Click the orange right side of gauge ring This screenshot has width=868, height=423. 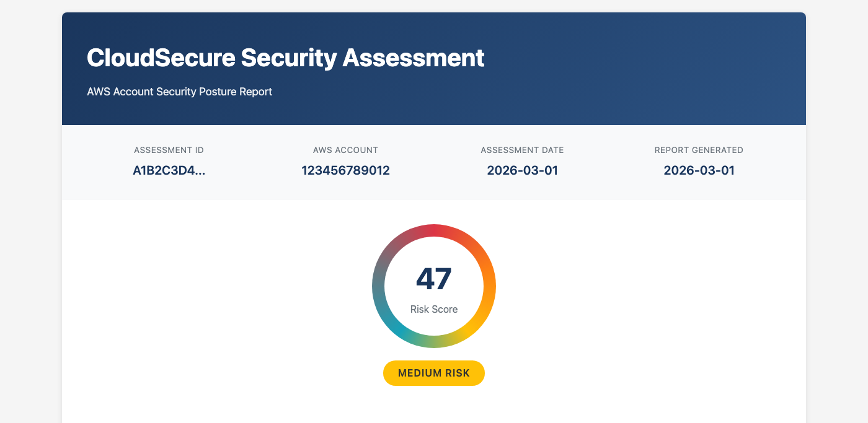tap(489, 286)
